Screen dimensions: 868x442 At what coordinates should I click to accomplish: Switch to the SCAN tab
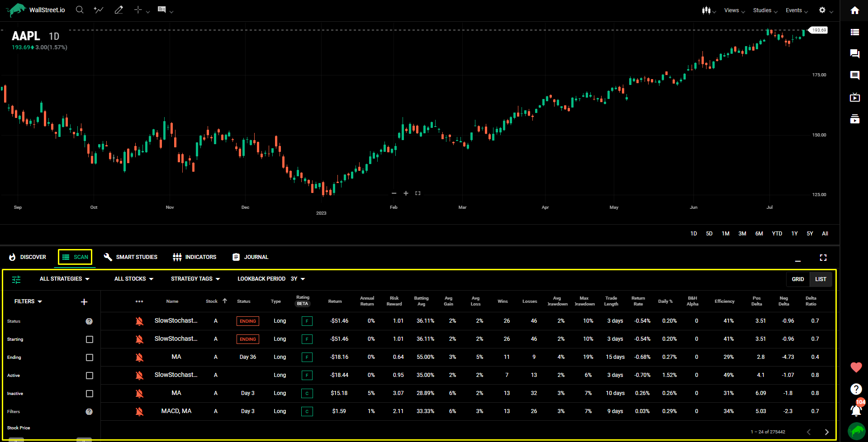pyautogui.click(x=75, y=257)
